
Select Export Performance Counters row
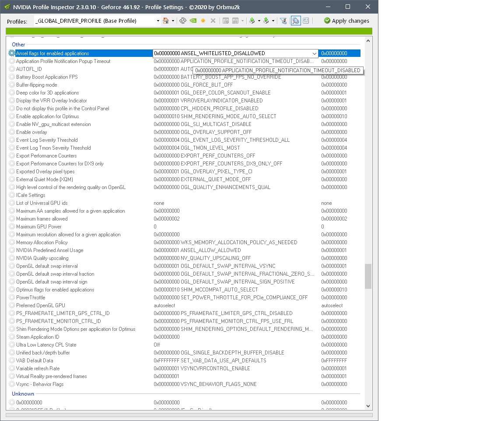(x=184, y=156)
